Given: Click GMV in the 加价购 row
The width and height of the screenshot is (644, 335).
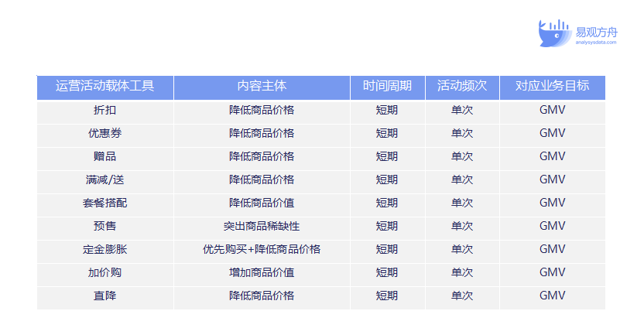Looking at the screenshot, I should coord(552,272).
